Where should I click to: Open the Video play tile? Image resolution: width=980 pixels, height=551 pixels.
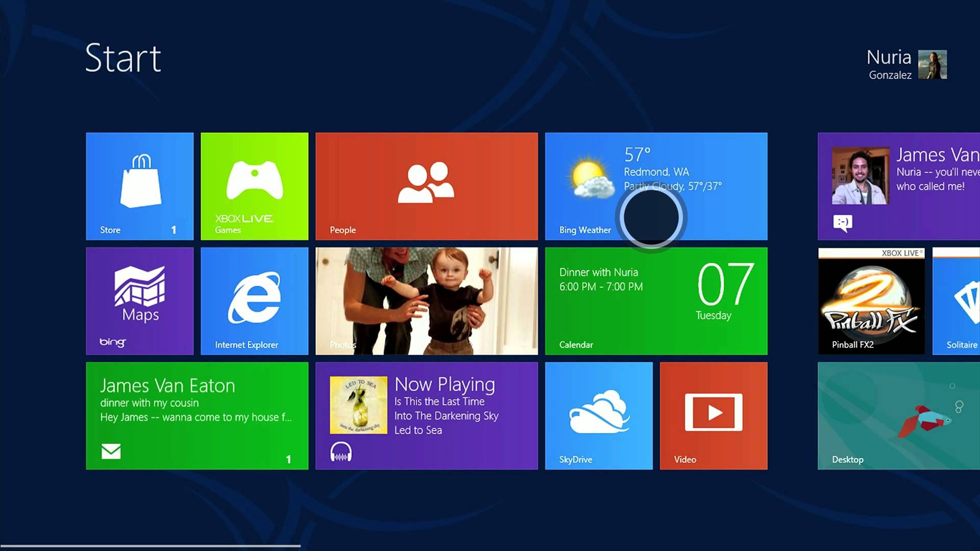click(713, 416)
